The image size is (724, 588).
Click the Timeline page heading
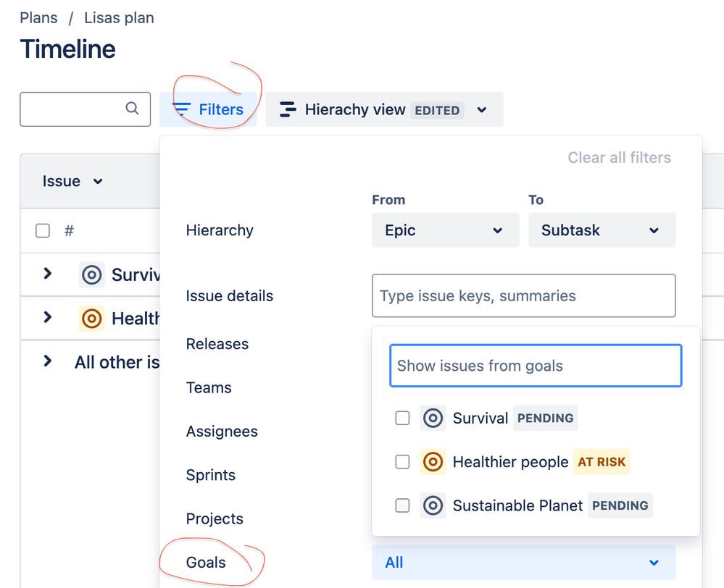coord(68,49)
